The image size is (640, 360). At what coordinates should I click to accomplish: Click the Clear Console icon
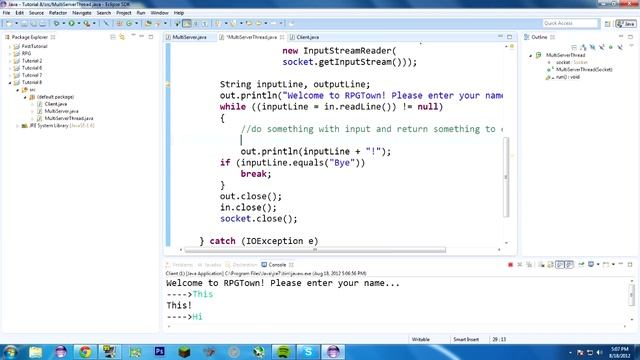pos(541,264)
